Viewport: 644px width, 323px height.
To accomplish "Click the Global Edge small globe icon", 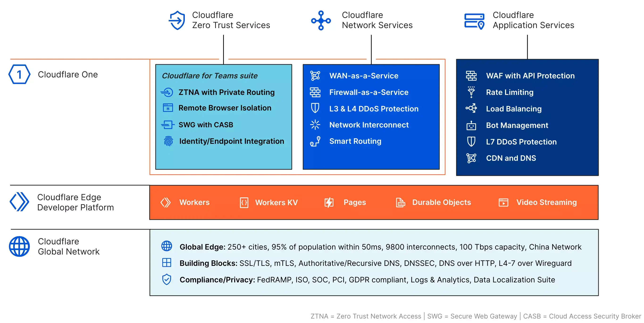I will point(167,246).
